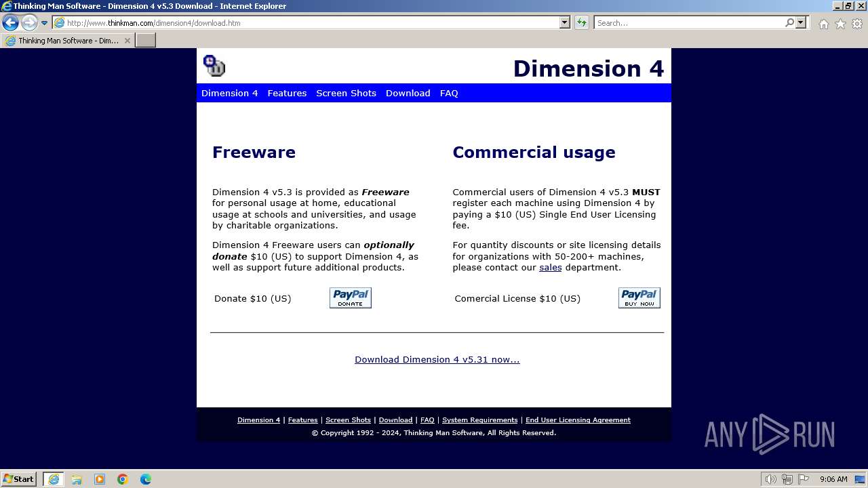868x488 pixels.
Task: Click the PayPal Buy Now button
Action: (x=639, y=298)
